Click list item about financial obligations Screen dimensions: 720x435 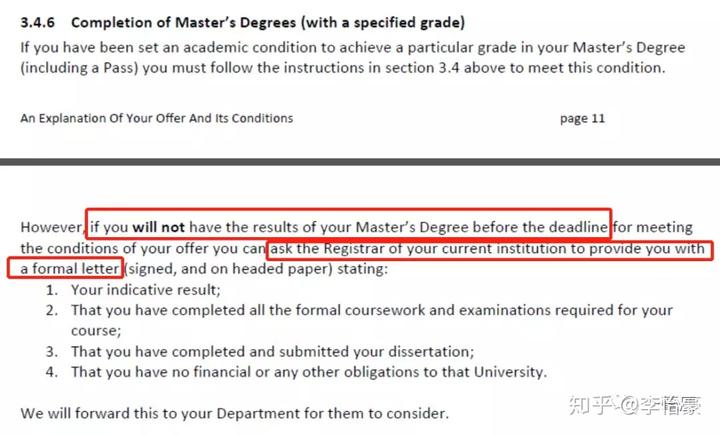pyautogui.click(x=309, y=372)
